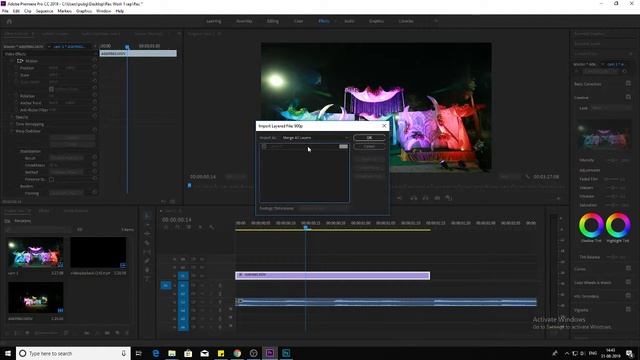Select the Ripple Edit tool

(148, 234)
